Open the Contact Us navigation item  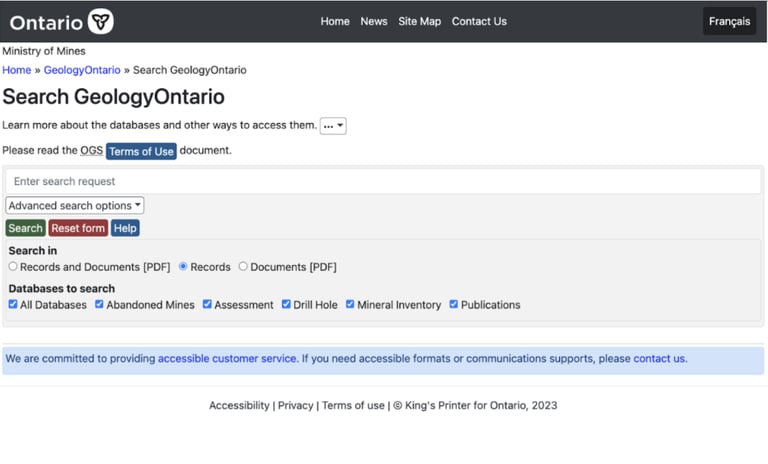click(x=479, y=22)
